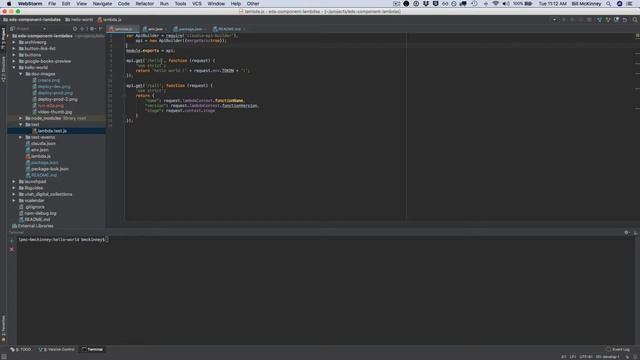Click the Git branch widget in status bar

point(607,357)
